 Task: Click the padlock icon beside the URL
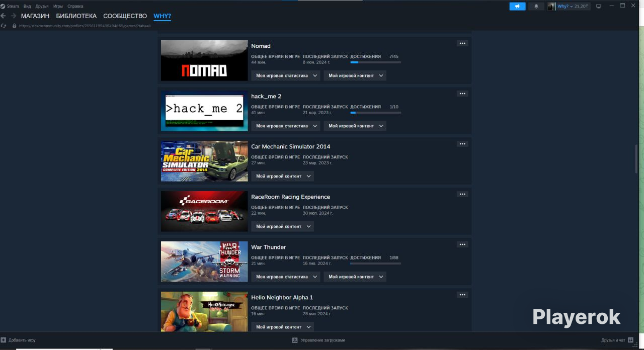point(14,26)
